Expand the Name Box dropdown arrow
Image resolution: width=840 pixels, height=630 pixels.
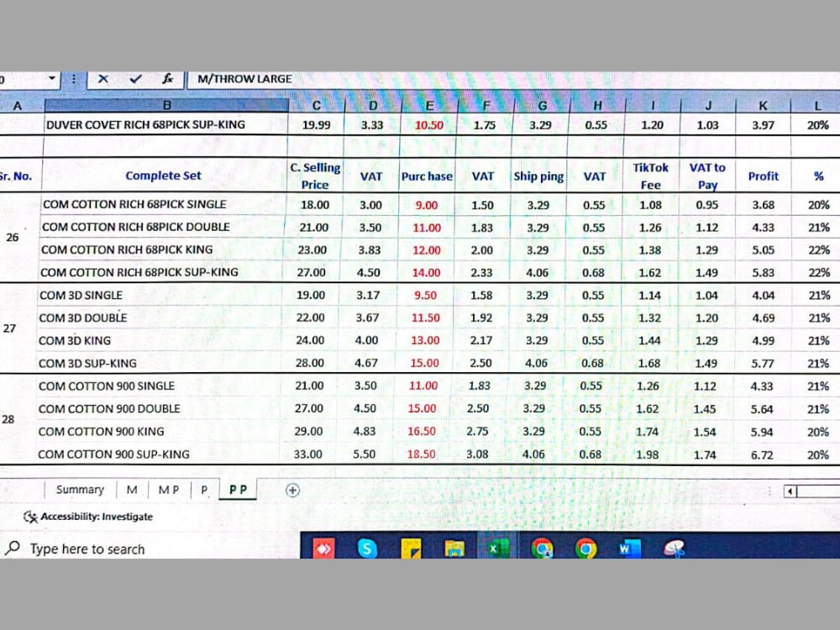(x=52, y=79)
